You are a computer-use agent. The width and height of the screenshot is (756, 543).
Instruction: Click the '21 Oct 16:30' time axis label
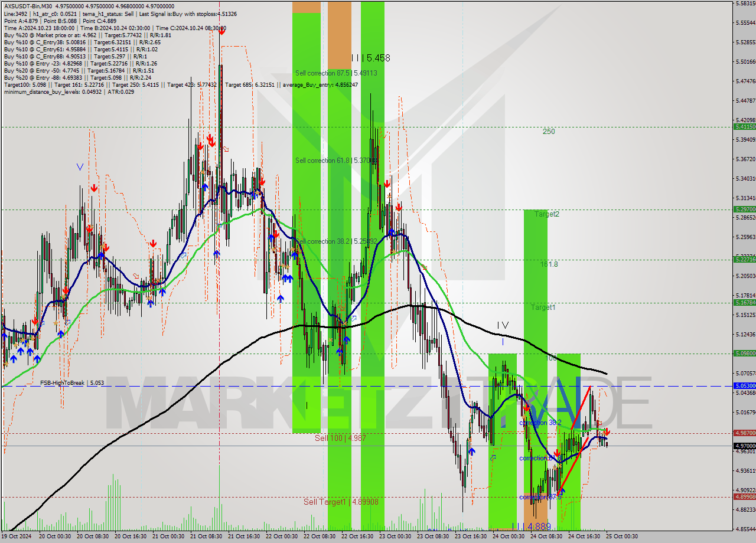(x=243, y=537)
